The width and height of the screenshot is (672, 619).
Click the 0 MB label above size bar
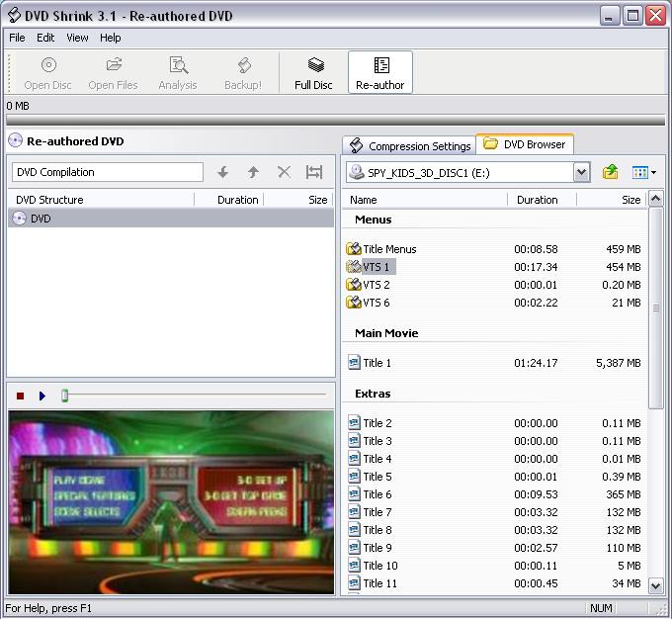(x=18, y=106)
